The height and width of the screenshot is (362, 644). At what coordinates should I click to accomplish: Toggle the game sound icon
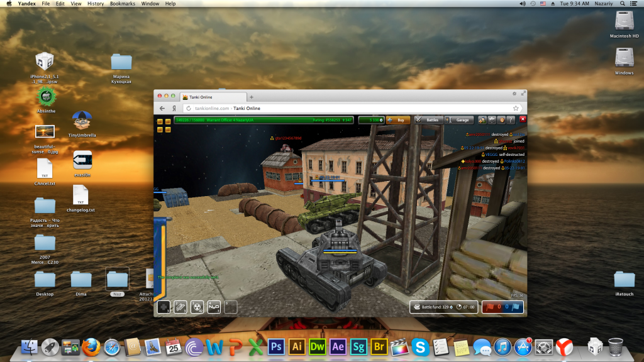click(x=501, y=119)
